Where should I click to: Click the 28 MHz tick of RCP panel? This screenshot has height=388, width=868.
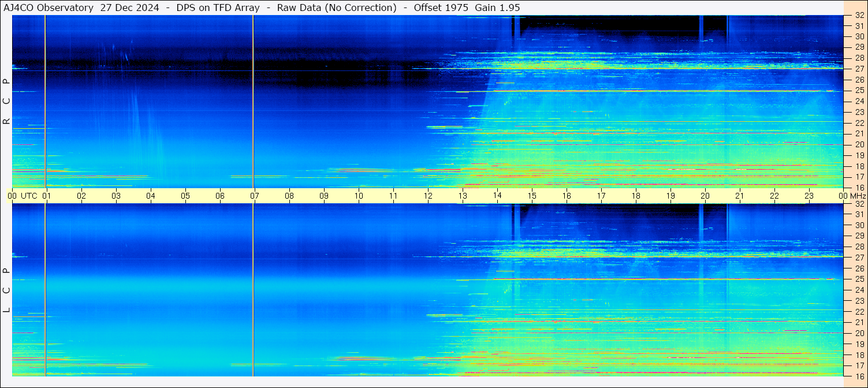(859, 58)
